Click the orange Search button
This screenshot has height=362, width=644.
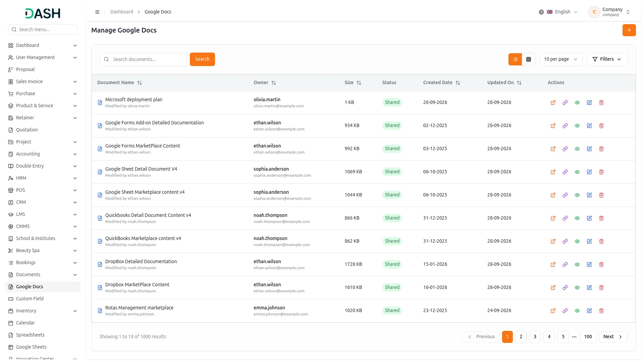click(202, 59)
